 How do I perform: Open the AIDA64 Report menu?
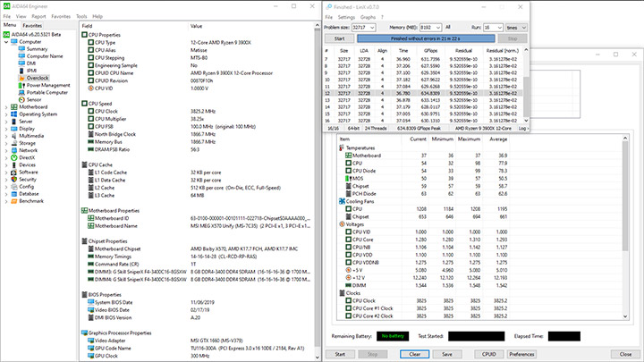point(38,16)
